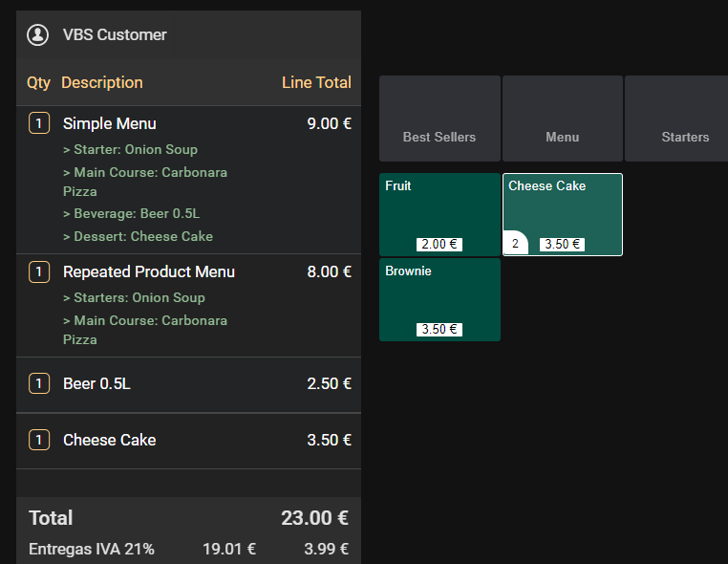
Task: Add Brownie product to the order
Action: click(439, 292)
